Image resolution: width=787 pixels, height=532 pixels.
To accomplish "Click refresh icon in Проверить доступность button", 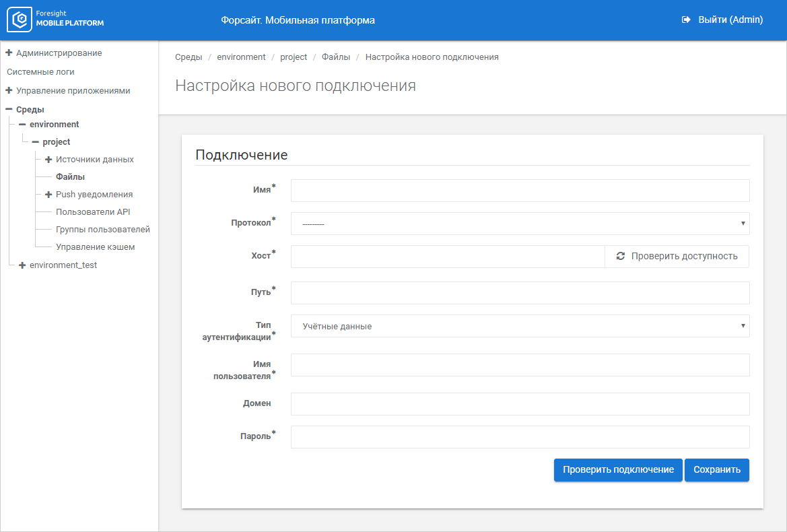I will (x=620, y=257).
